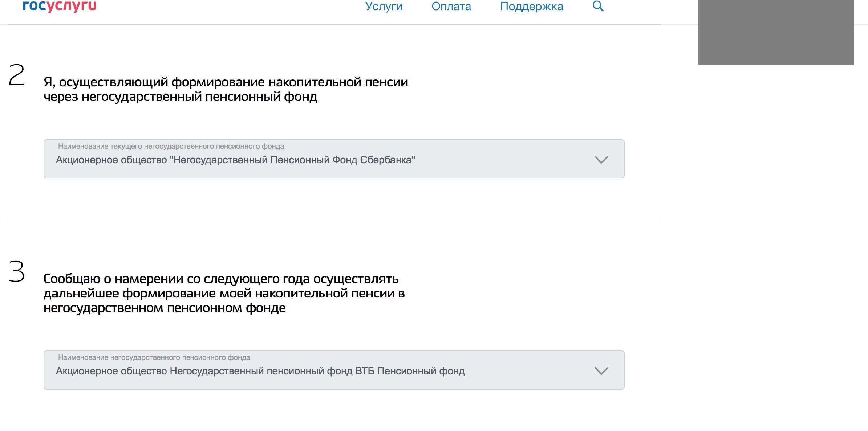Click the gray placeholder block at top right

776,32
